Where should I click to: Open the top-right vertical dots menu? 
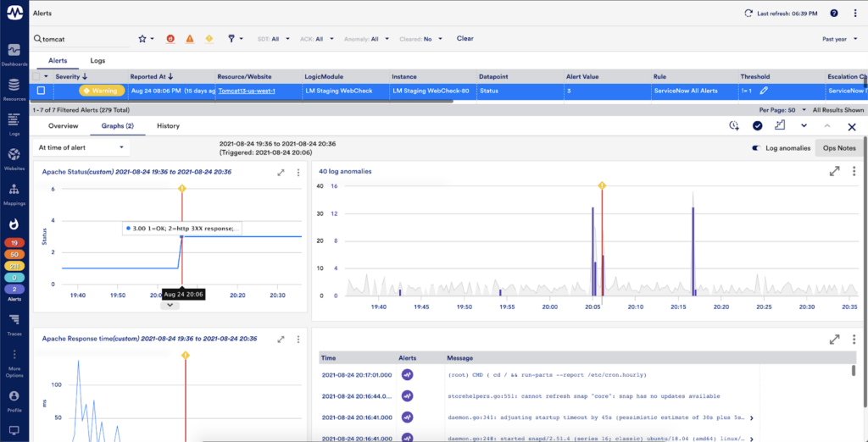tap(855, 13)
